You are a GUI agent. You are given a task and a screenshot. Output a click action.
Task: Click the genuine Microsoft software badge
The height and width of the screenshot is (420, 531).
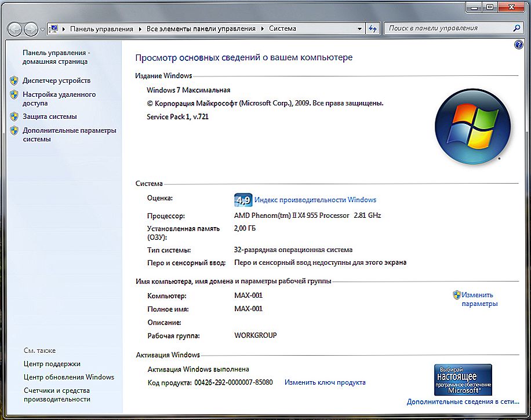click(x=463, y=379)
